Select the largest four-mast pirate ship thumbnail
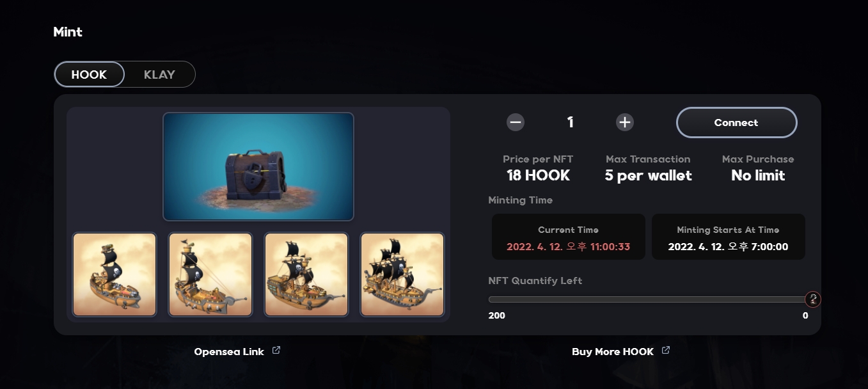The image size is (868, 389). (x=402, y=274)
